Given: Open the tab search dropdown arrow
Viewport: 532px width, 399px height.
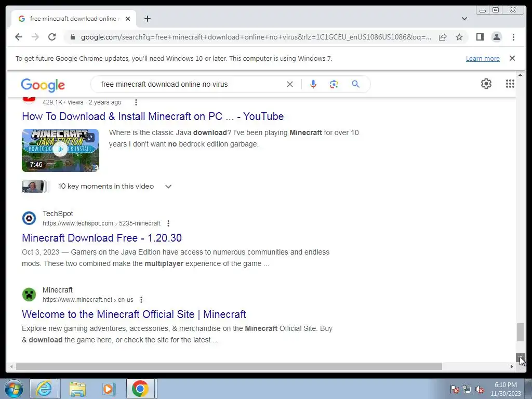Looking at the screenshot, I should (x=464, y=19).
